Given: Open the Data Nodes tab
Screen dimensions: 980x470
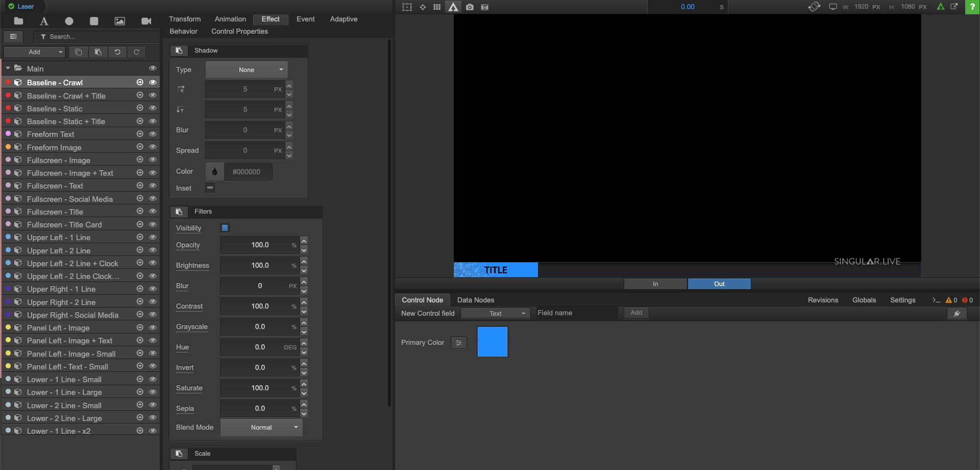Looking at the screenshot, I should pyautogui.click(x=475, y=300).
